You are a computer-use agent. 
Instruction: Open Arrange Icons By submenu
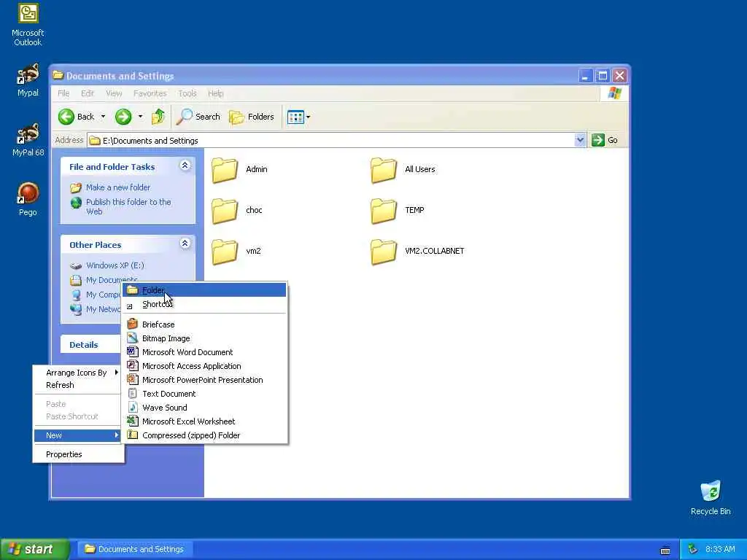pos(78,373)
